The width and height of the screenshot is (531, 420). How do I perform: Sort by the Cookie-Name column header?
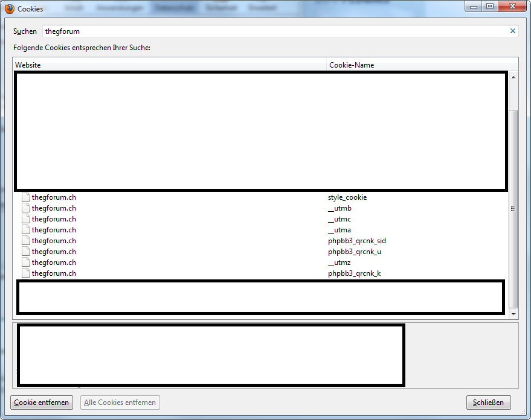(422, 65)
